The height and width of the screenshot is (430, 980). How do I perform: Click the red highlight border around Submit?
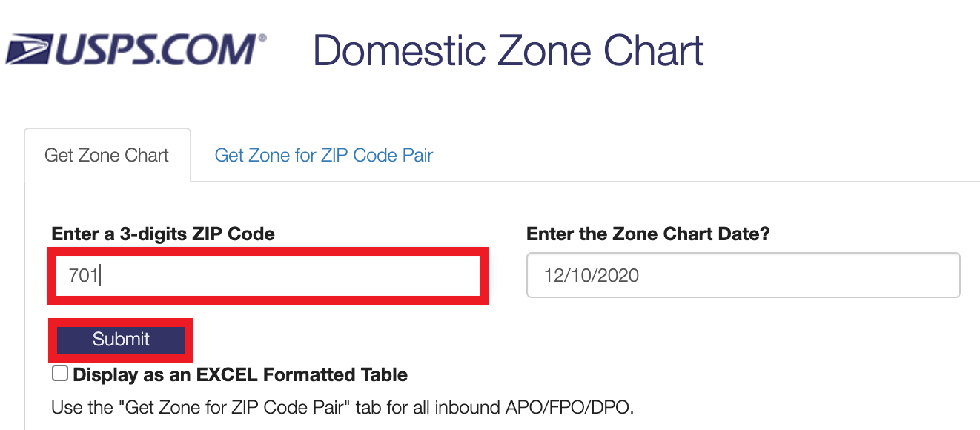click(121, 321)
